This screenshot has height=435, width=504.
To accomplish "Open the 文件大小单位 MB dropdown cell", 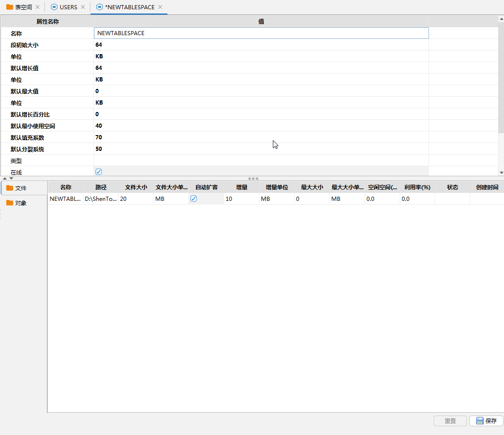I will [171, 199].
